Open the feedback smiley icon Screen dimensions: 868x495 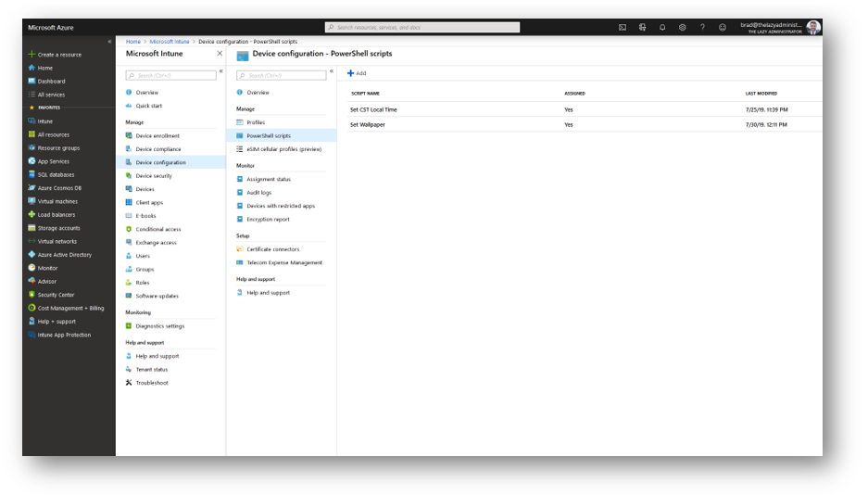723,27
